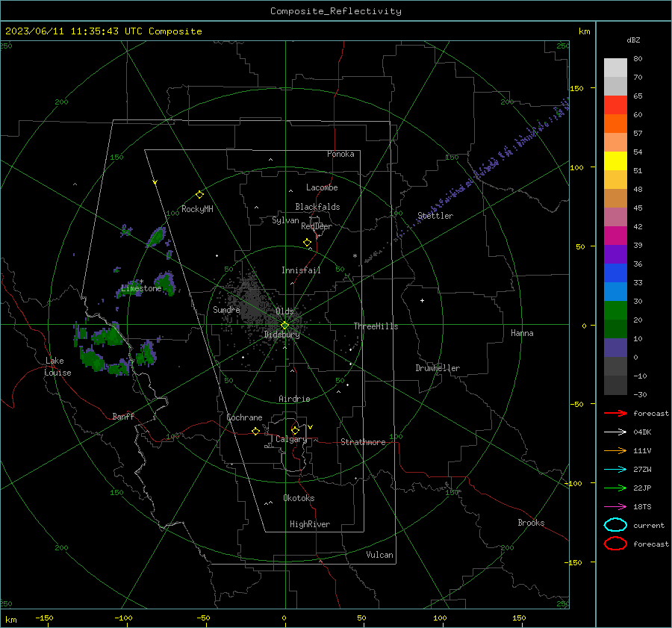The width and height of the screenshot is (672, 628).
Task: Click the Composite_Reflectivity title
Action: pyautogui.click(x=336, y=11)
